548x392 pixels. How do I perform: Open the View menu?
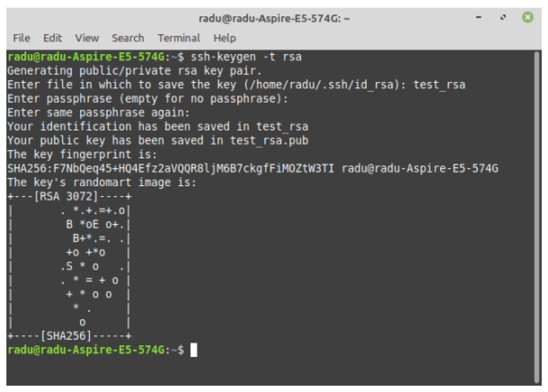pyautogui.click(x=87, y=38)
